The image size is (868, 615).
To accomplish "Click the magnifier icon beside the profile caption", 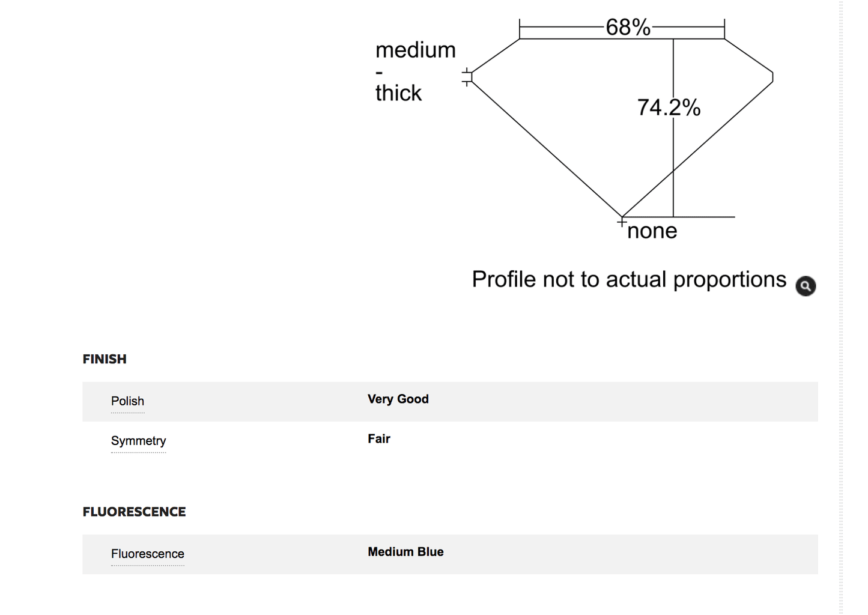I will point(806,286).
